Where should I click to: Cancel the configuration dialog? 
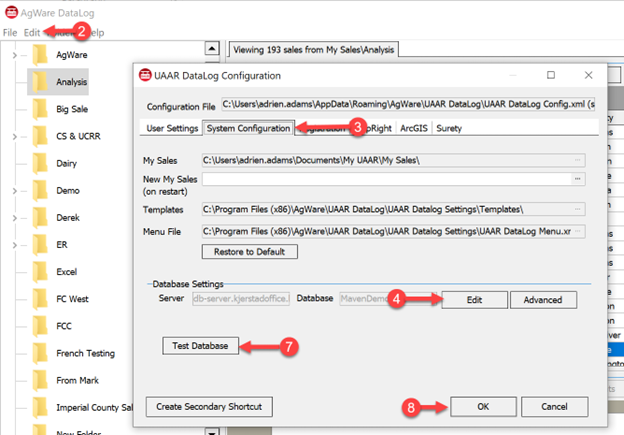[x=554, y=406]
